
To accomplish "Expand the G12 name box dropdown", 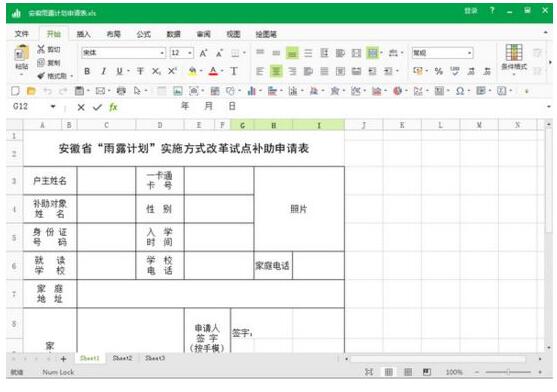I will click(53, 106).
